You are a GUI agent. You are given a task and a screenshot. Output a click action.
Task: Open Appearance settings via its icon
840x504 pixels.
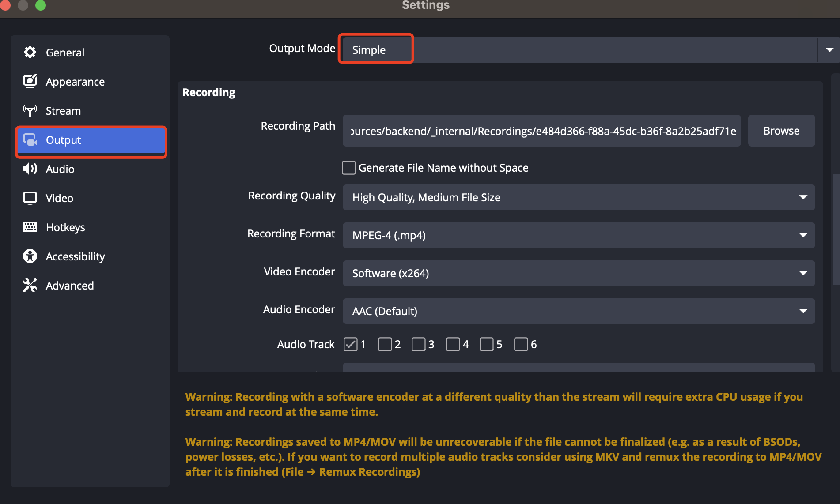30,82
